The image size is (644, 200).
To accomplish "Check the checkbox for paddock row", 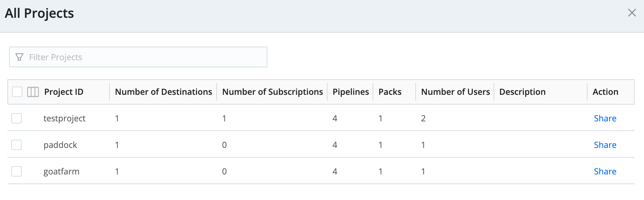I will click(x=16, y=145).
